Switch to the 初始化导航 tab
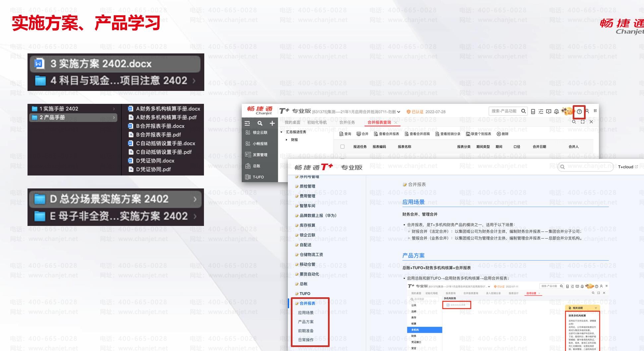The image size is (644, 351). point(317,122)
